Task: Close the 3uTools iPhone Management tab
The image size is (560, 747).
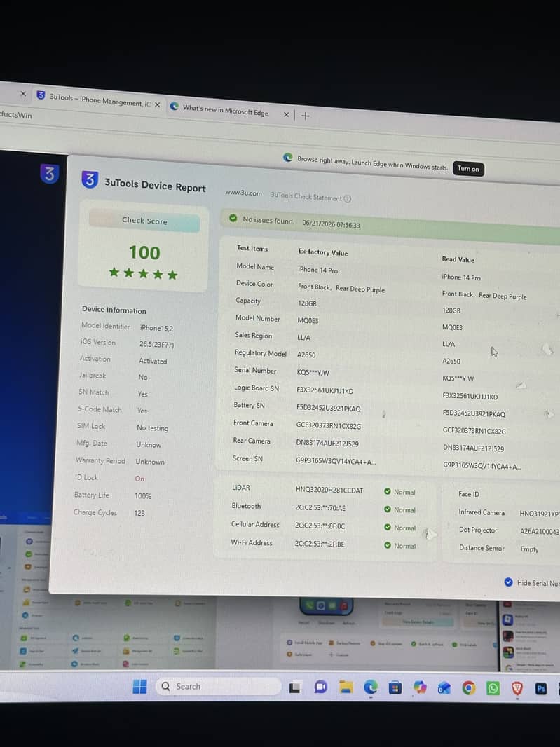Action: click(x=157, y=104)
